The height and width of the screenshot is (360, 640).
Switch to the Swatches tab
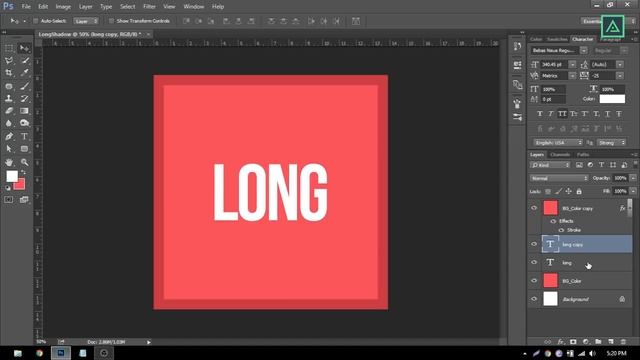557,39
